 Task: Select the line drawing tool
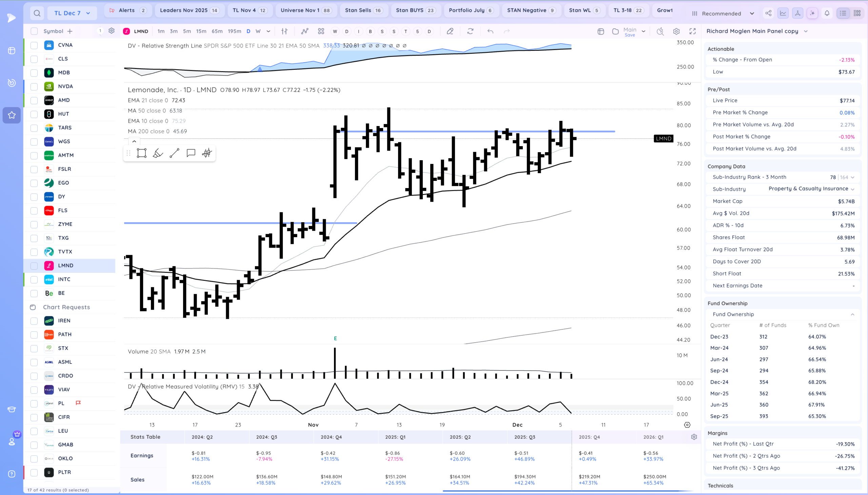175,153
